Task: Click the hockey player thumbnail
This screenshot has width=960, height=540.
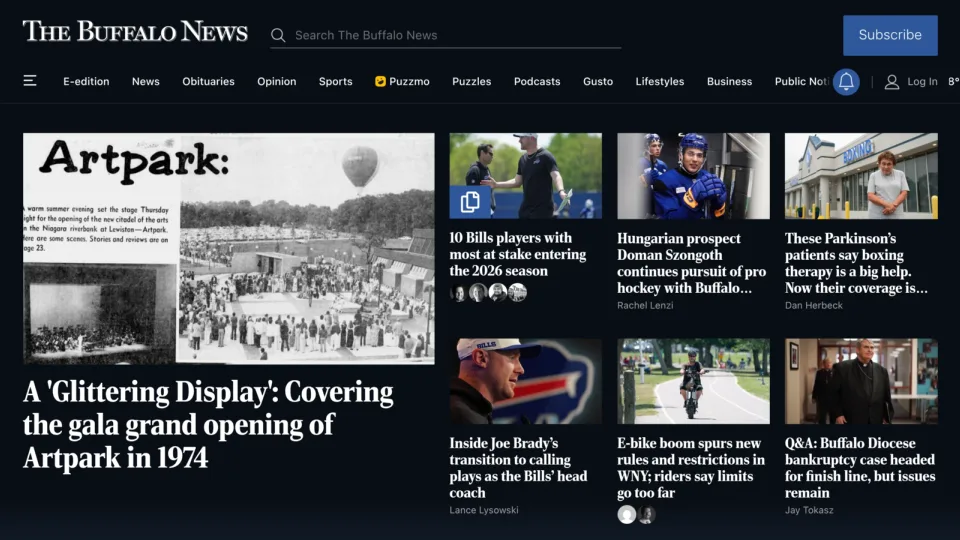Action: click(x=693, y=176)
